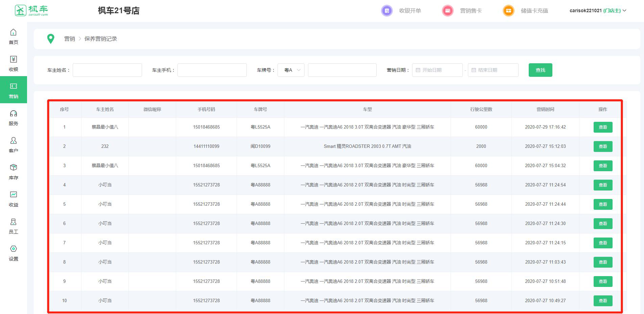Click the green 查找 search button
This screenshot has height=314, width=644.
pos(540,70)
